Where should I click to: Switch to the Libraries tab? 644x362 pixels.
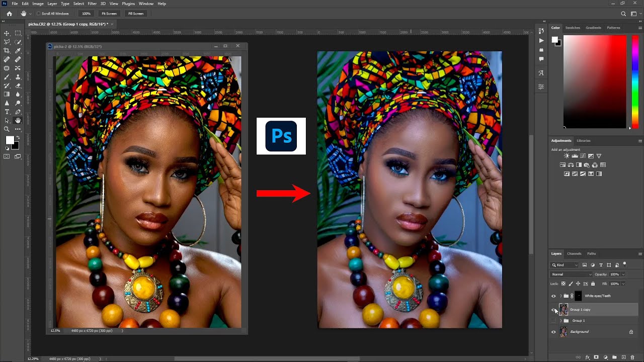(584, 141)
